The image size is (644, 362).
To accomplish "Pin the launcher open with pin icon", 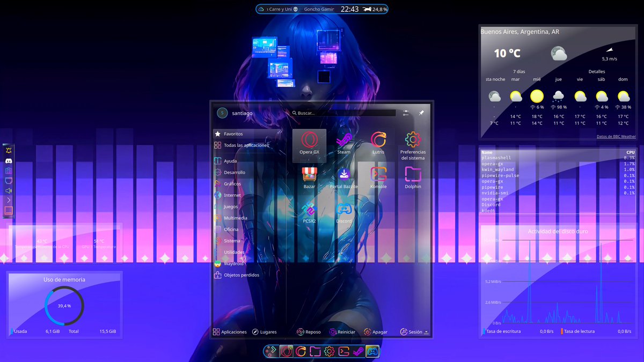I will point(421,113).
